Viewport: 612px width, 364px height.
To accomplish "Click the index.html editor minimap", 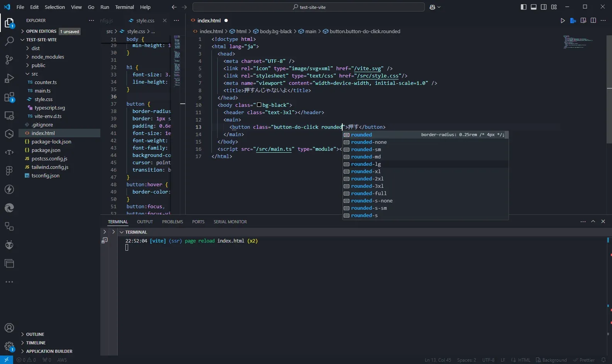I will coord(578,42).
